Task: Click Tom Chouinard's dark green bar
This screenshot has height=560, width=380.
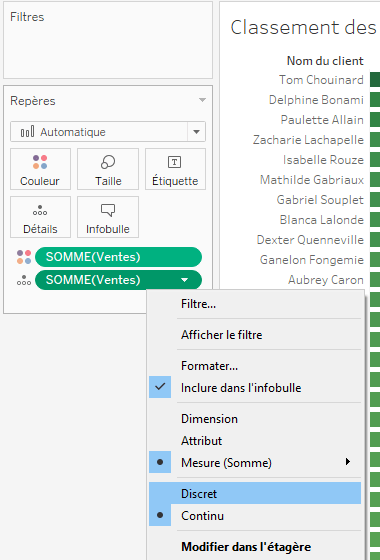Action: (375, 80)
